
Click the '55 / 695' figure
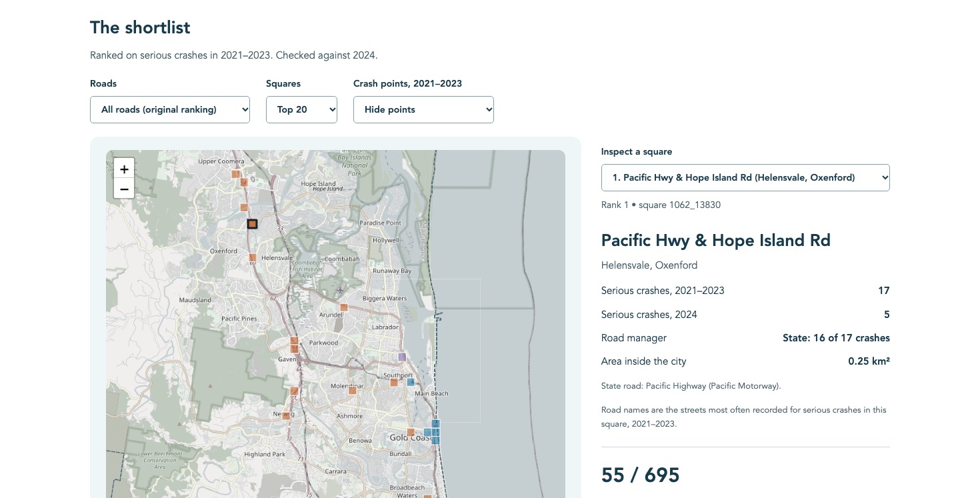pyautogui.click(x=641, y=475)
